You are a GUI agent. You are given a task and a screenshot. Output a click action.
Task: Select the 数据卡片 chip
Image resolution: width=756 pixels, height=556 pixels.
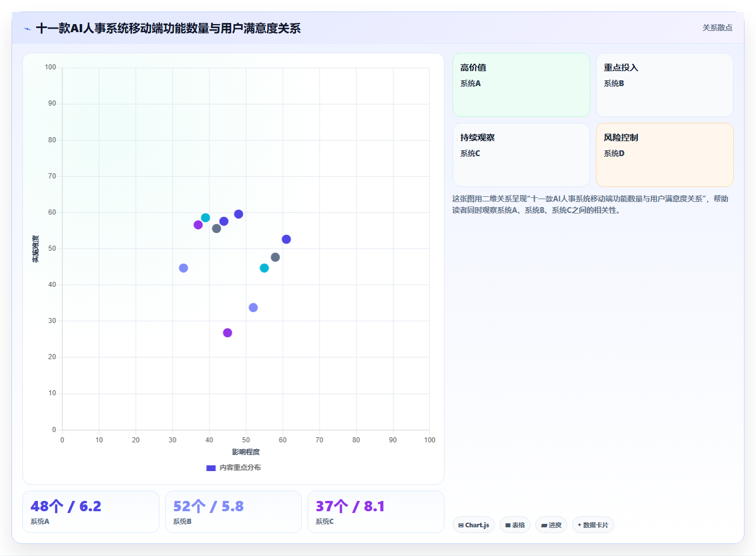(593, 525)
